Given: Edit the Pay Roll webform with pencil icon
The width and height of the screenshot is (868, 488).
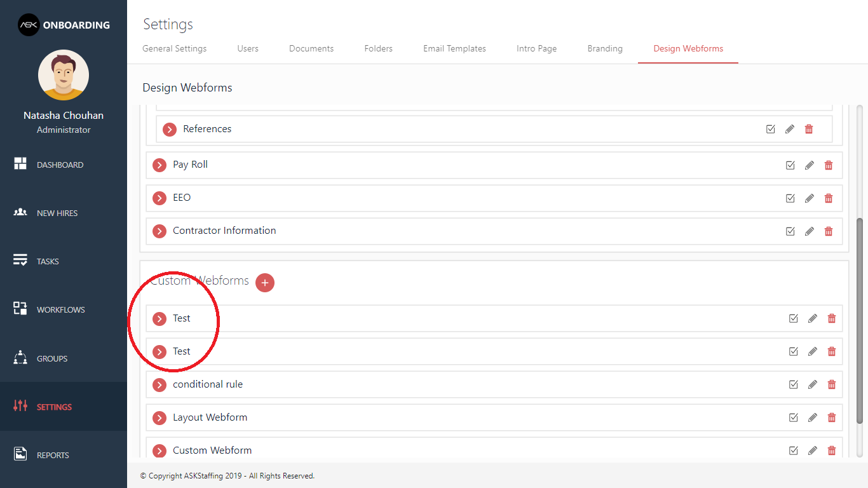Looking at the screenshot, I should tap(809, 165).
